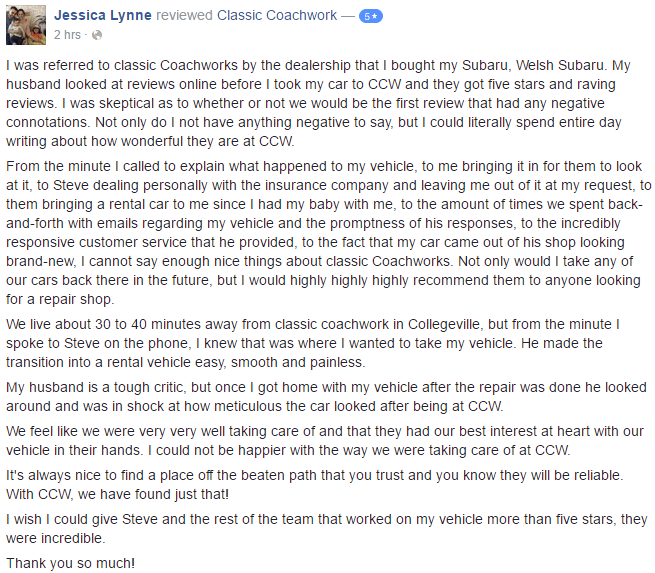Click 'With CCW, we have found just that!'
This screenshot has height=573, width=655.
click(x=117, y=494)
